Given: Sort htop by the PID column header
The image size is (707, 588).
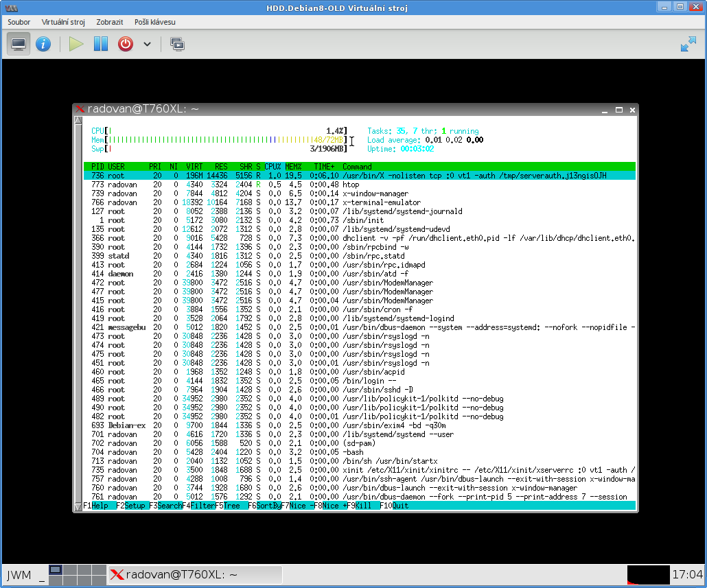Looking at the screenshot, I should [x=97, y=167].
